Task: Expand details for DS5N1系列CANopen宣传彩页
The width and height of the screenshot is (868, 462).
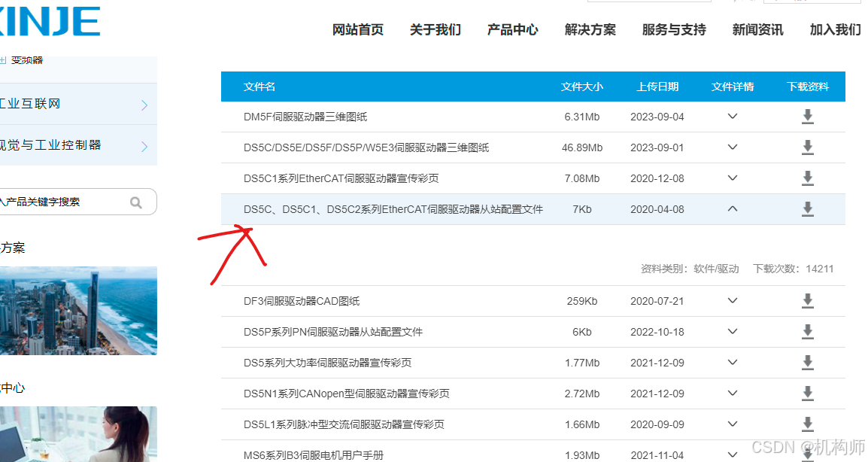Action: [x=733, y=394]
